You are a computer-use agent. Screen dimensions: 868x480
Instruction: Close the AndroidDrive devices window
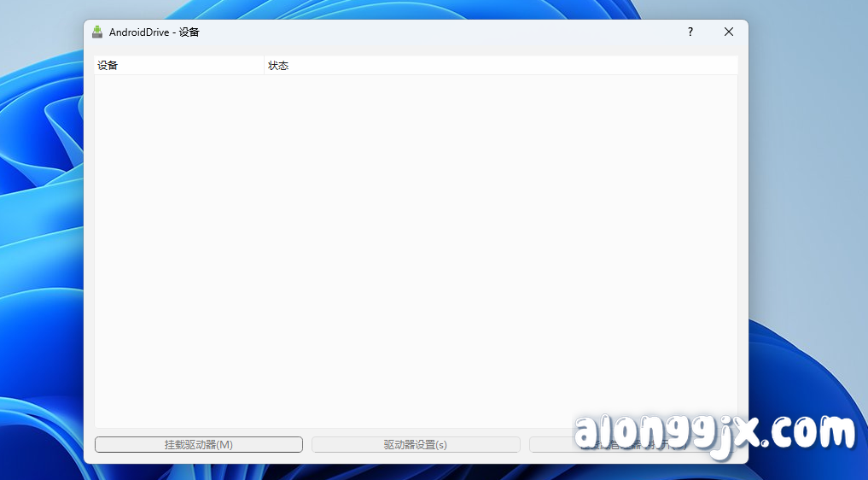[x=729, y=32]
